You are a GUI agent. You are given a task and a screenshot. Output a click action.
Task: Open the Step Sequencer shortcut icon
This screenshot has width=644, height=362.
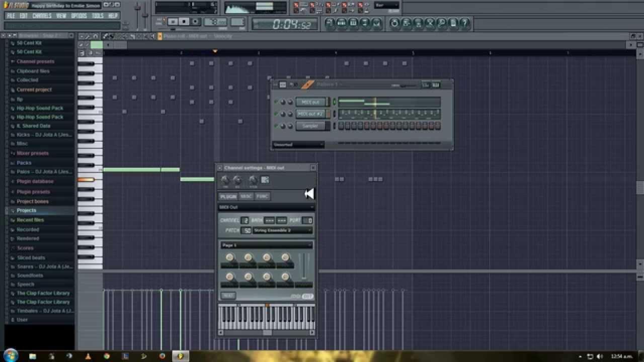coord(342,23)
